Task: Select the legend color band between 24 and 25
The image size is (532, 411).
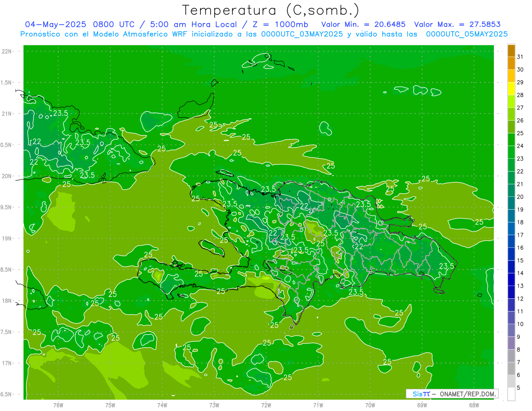Action: tap(511, 140)
